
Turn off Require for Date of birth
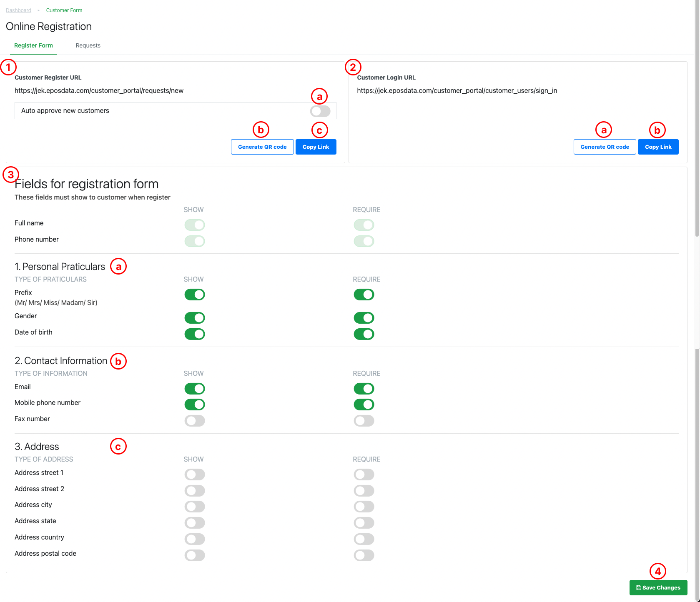click(x=364, y=334)
